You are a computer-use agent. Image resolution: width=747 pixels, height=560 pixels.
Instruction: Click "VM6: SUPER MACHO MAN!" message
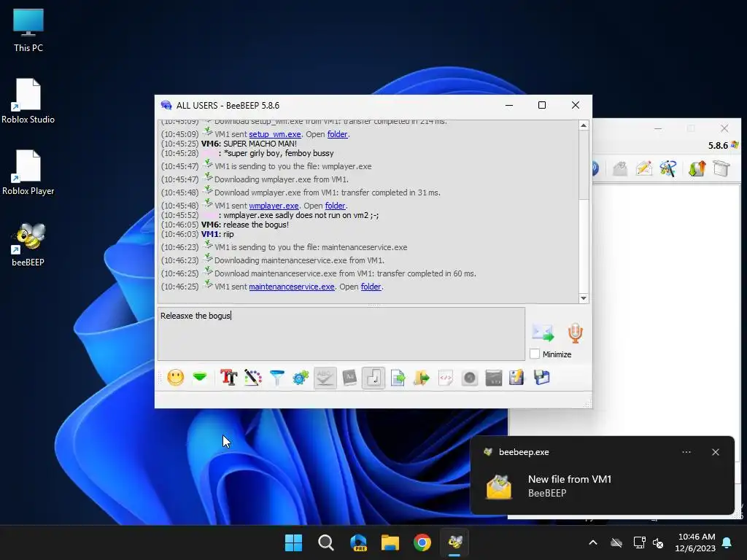249,144
